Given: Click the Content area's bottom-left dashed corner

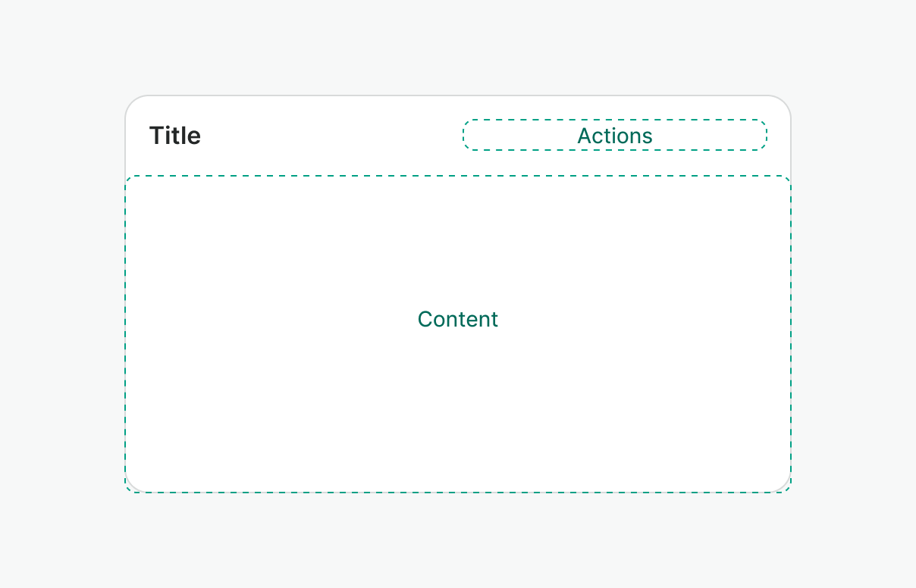Looking at the screenshot, I should click(x=130, y=488).
